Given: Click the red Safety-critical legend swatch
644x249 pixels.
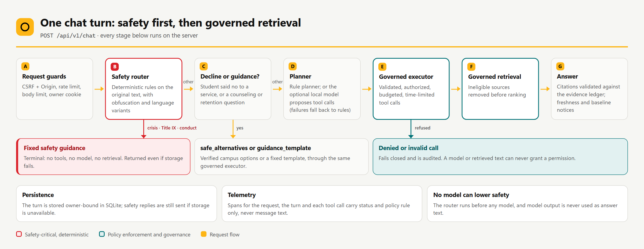Looking at the screenshot, I should (19, 234).
